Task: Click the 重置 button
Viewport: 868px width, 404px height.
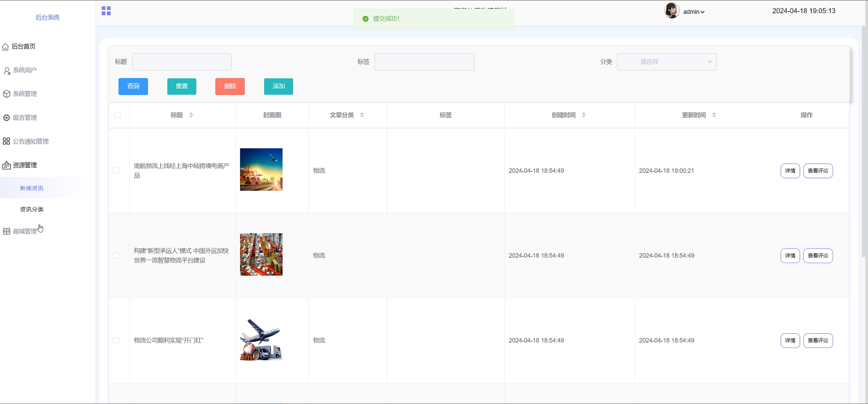Action: click(x=182, y=86)
